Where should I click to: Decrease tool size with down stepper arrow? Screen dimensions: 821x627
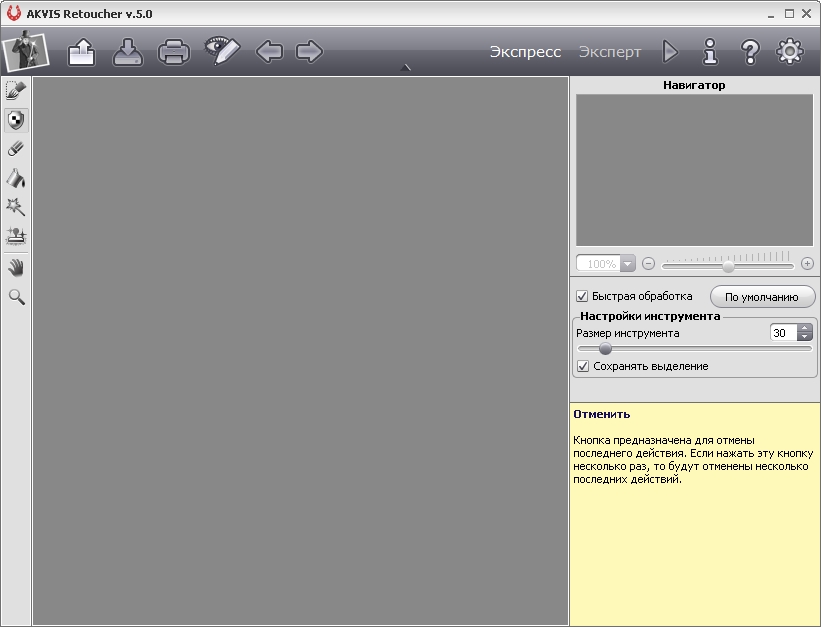[805, 337]
